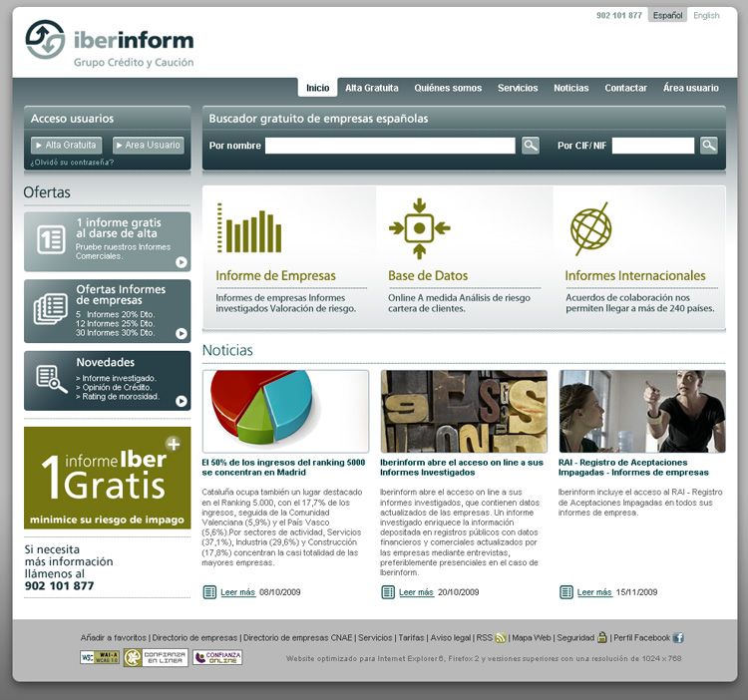Open the Ofertas Informes de empresas card title
The width and height of the screenshot is (748, 700).
[121, 295]
